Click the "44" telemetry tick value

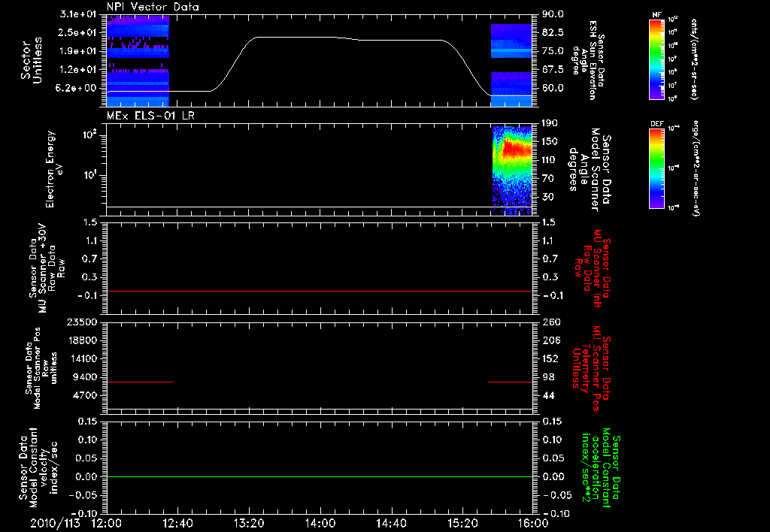click(548, 395)
